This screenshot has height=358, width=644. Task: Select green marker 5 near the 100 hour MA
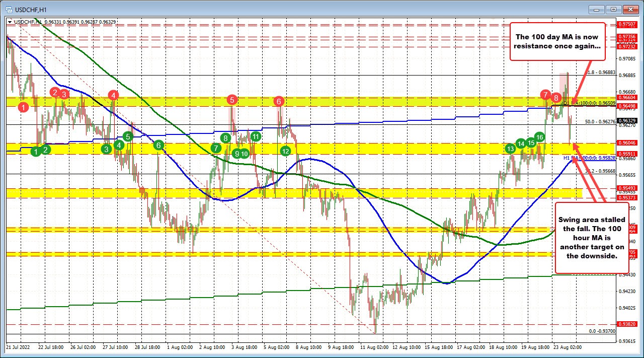[x=128, y=136]
